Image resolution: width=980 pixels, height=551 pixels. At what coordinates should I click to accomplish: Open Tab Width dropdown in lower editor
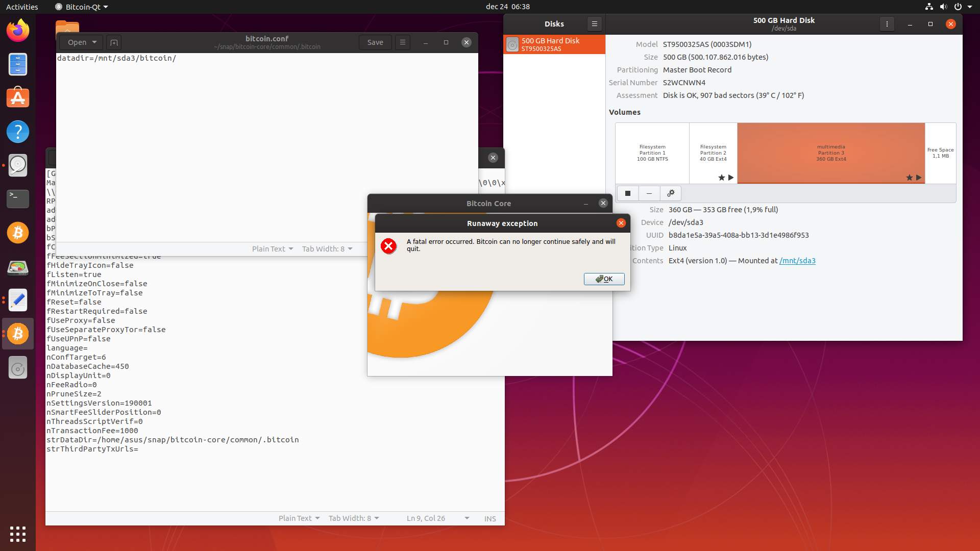click(x=354, y=518)
